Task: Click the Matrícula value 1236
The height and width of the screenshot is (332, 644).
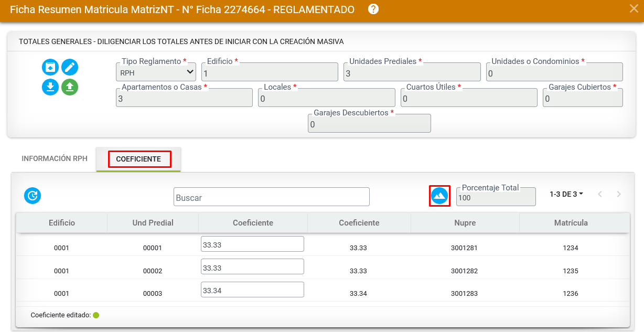Action: pyautogui.click(x=570, y=294)
